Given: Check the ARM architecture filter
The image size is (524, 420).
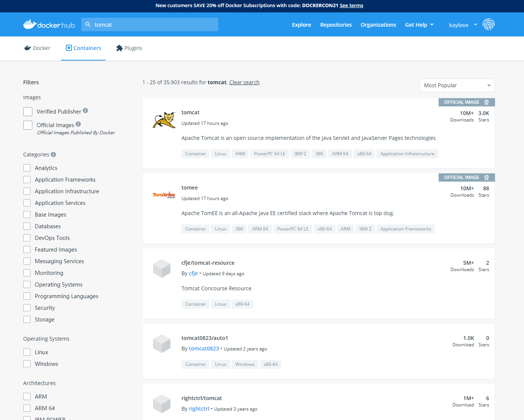Looking at the screenshot, I should 27,396.
